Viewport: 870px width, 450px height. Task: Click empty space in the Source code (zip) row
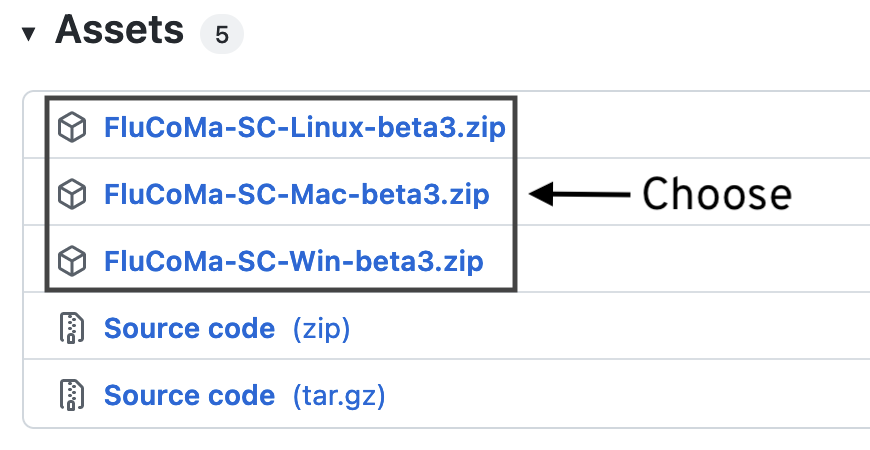(610, 326)
